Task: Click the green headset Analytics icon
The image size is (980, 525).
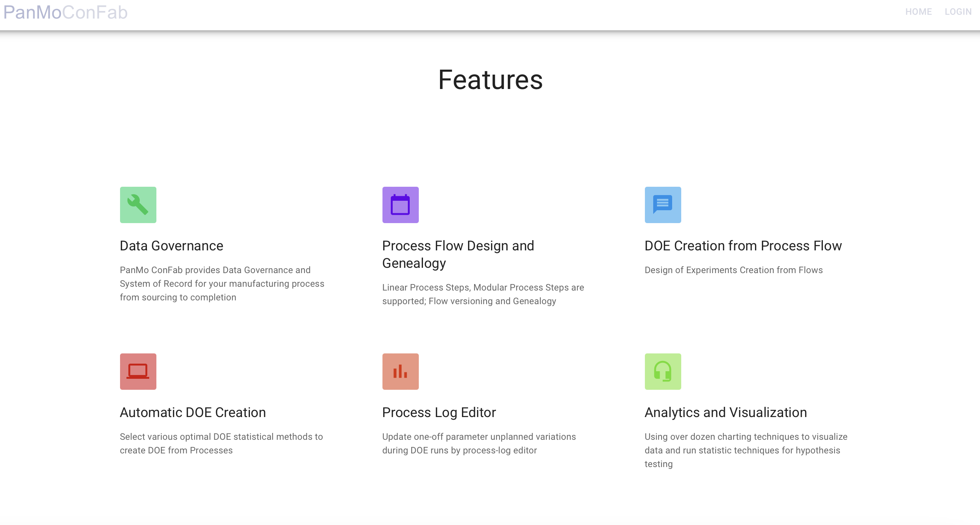Action: pyautogui.click(x=663, y=371)
